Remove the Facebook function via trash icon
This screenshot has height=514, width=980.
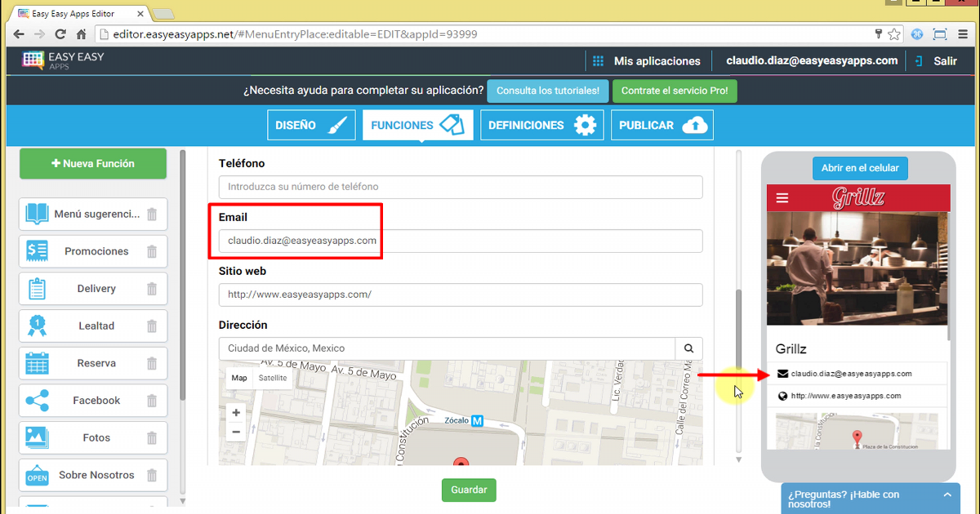[x=152, y=401]
